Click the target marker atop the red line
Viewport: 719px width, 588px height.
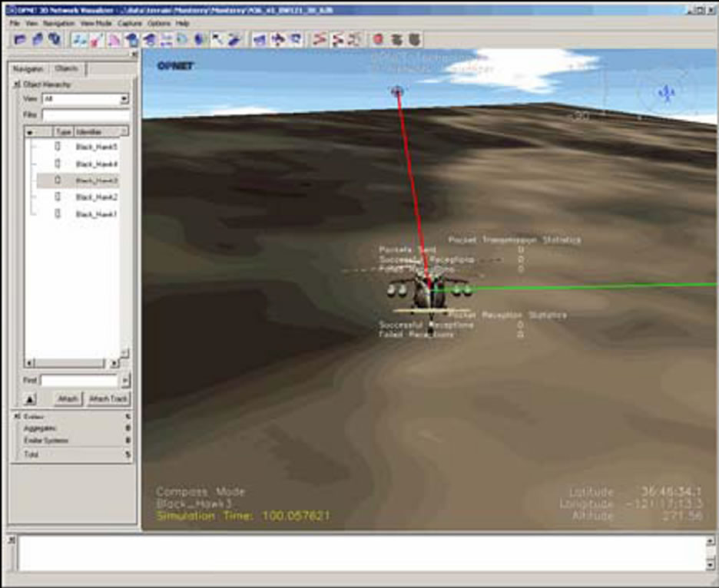(x=397, y=91)
